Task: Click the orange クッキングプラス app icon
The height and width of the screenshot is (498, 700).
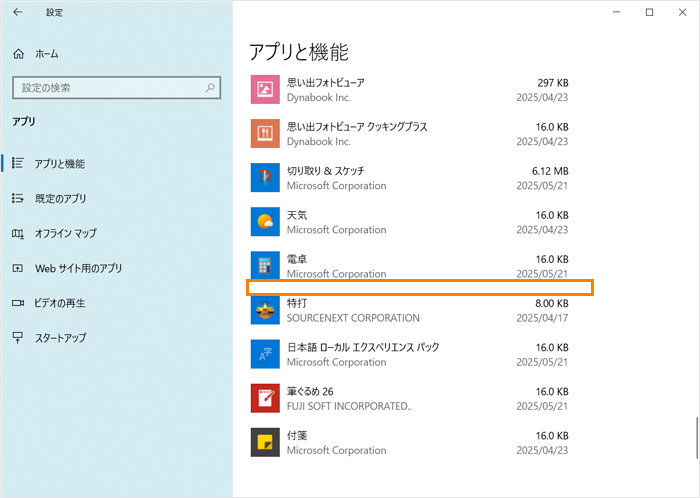Action: pyautogui.click(x=265, y=133)
